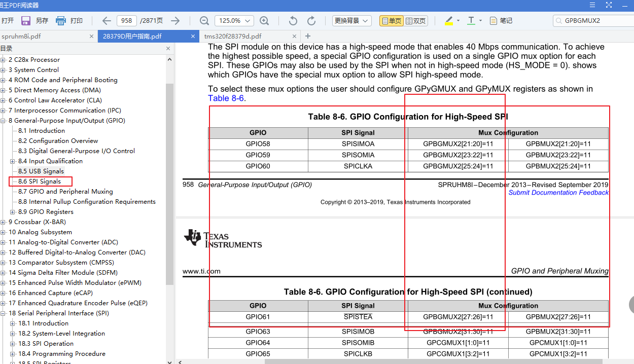Image resolution: width=634 pixels, height=364 pixels.
Task: Open the highlighter color dropdown arrow
Action: pos(458,21)
